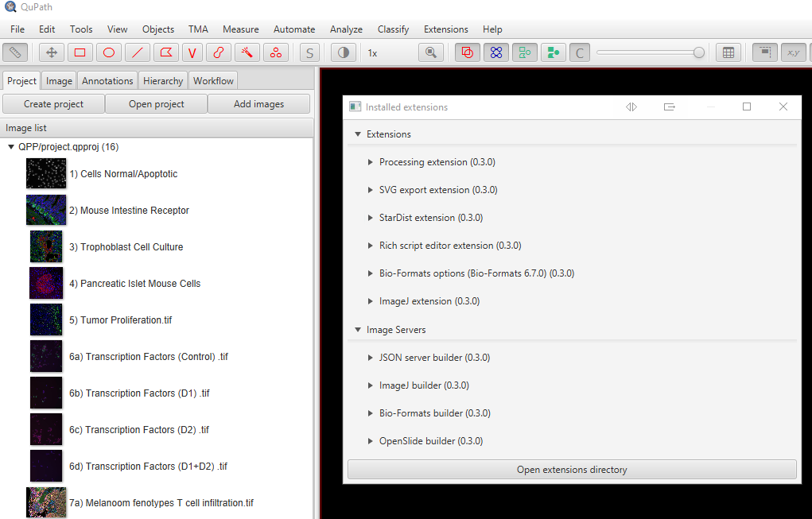
Task: Select Mouse Intestine Receptor thumbnail
Action: pos(46,210)
